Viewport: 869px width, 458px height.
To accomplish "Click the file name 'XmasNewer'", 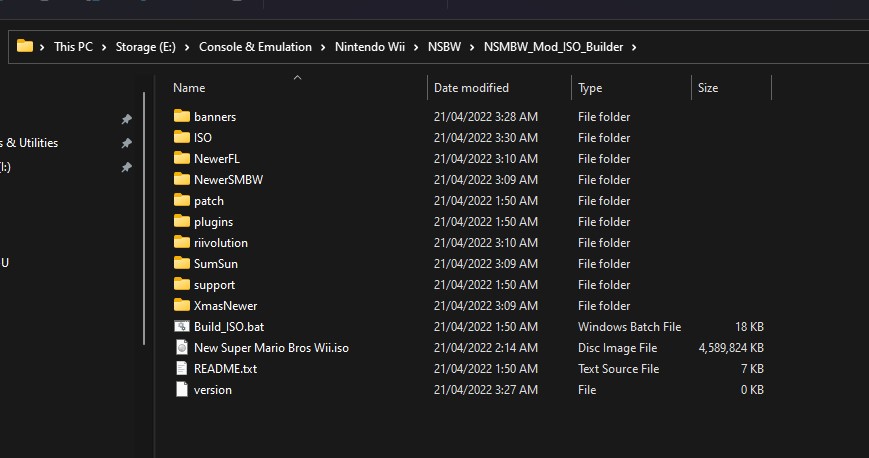I will [225, 306].
